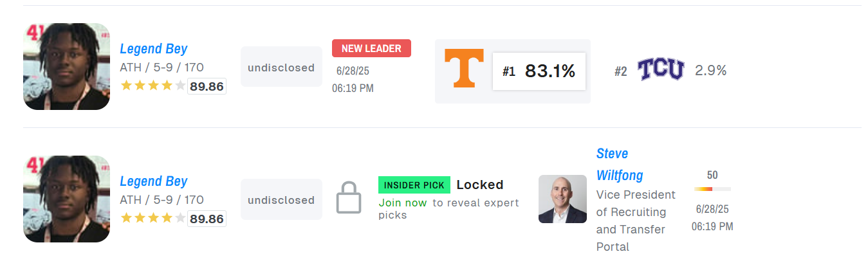Click the confidence meter bar under 50
868x263 pixels.
(x=712, y=189)
